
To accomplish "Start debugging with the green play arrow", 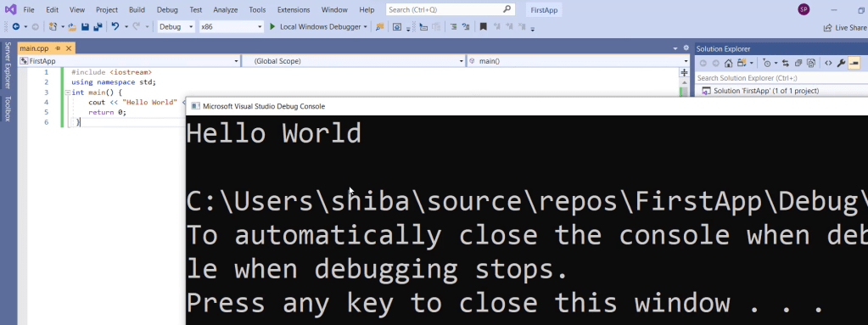I will click(x=272, y=26).
